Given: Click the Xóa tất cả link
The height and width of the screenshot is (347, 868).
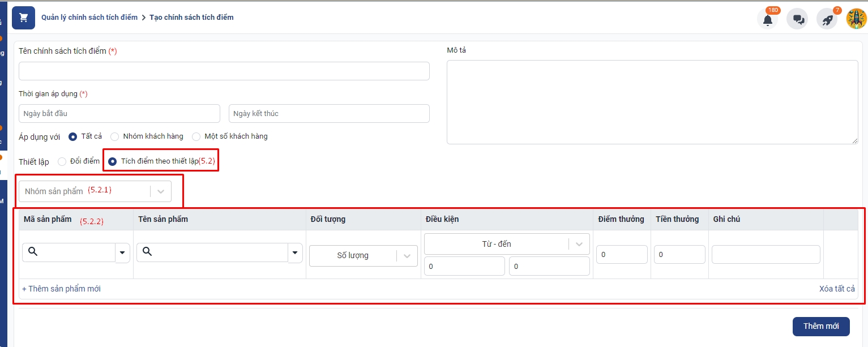Looking at the screenshot, I should (x=836, y=289).
